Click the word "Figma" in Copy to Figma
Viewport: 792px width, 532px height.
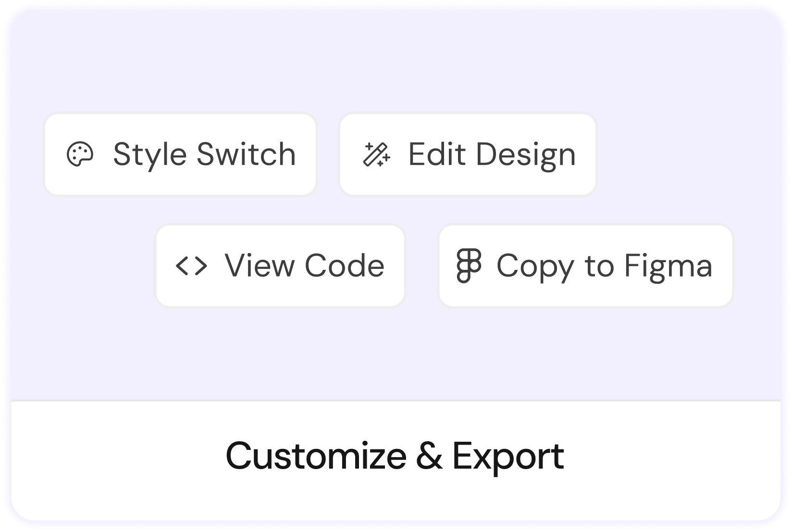(668, 266)
